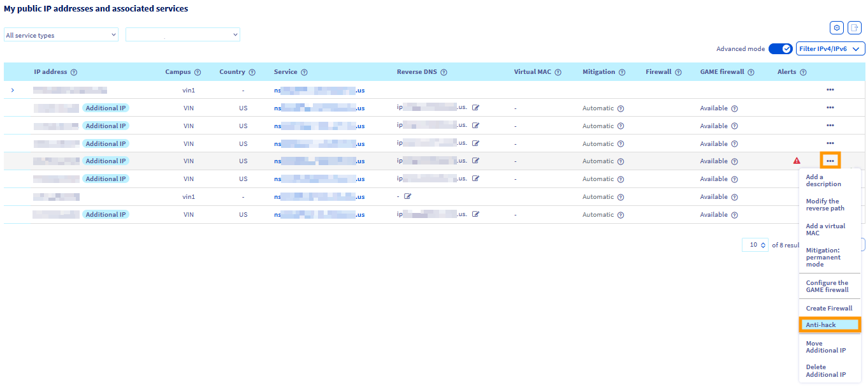Change results per page using the 10 stepper

[755, 244]
